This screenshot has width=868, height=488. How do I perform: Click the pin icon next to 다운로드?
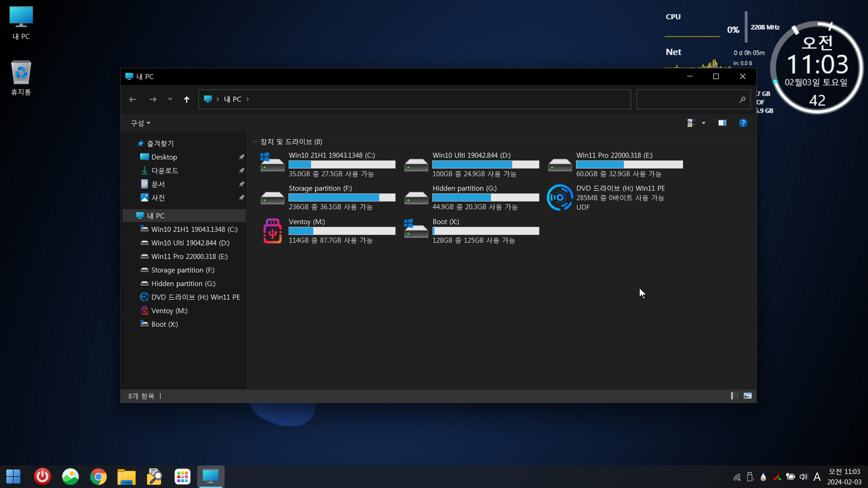click(x=241, y=170)
